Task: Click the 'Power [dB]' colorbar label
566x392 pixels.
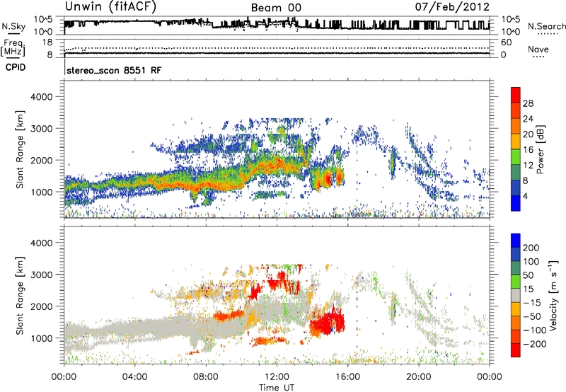Action: pyautogui.click(x=540, y=149)
